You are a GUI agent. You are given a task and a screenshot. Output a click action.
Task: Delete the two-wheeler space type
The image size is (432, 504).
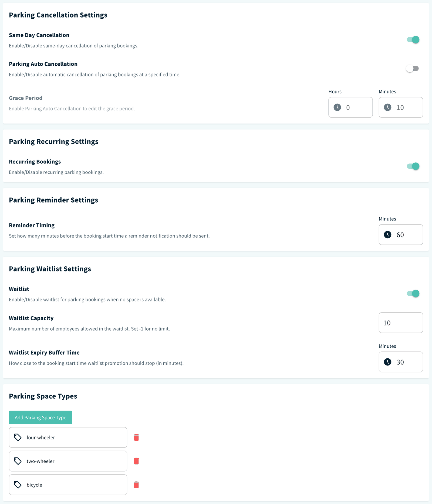pos(136,461)
